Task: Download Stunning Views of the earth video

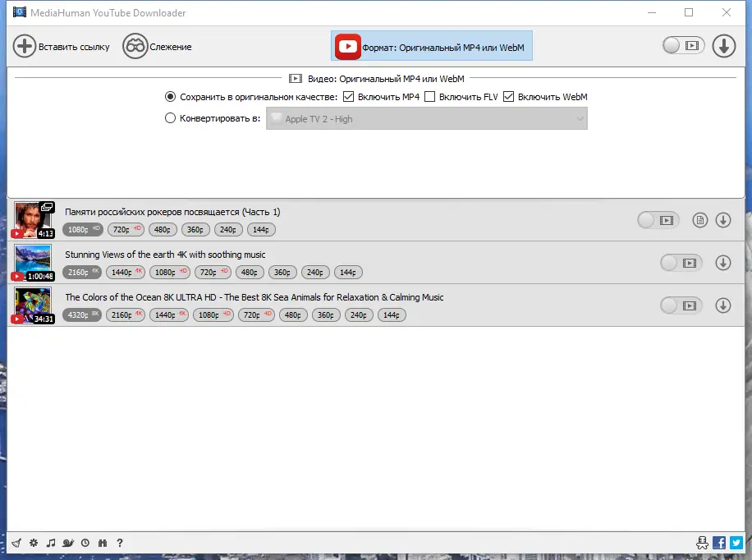Action: [x=723, y=263]
